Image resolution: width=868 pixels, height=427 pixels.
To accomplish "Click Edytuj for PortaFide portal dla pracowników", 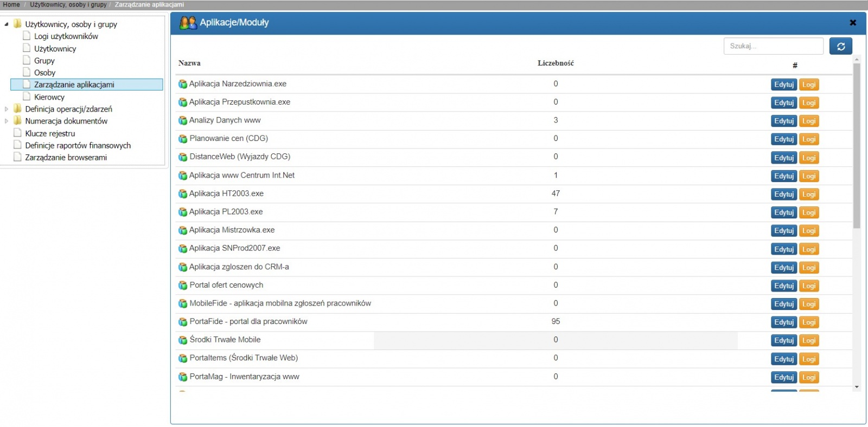I will 784,322.
